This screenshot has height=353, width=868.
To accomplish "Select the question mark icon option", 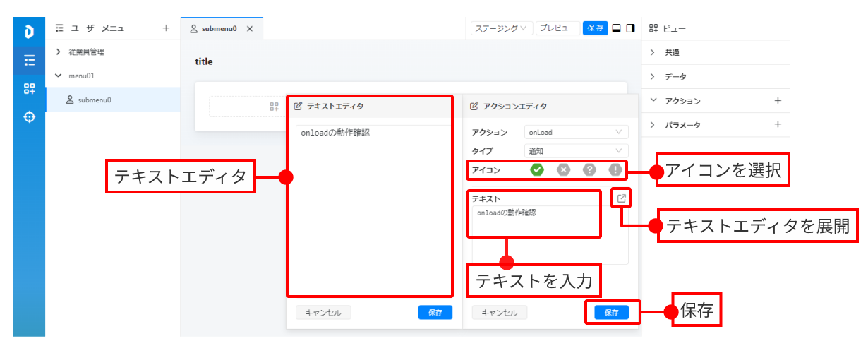I will pos(589,169).
